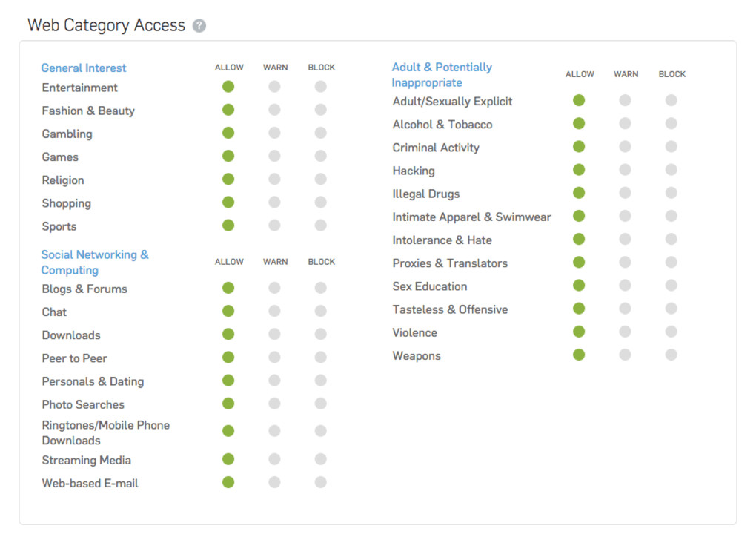Block the Illegal Drugs category
Viewport: 756px width, 543px height.
[x=671, y=193]
